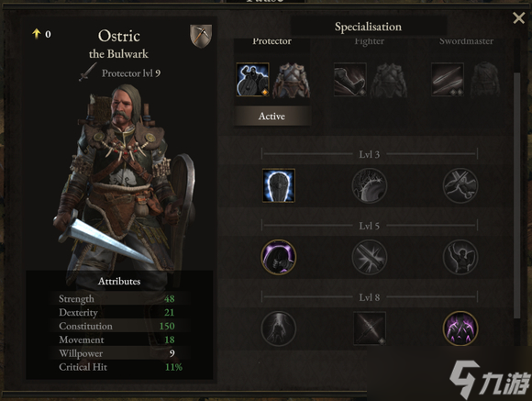Choose the Lvl 3 glowing shield skill
Viewport: 532px width, 401px height.
pos(279,185)
